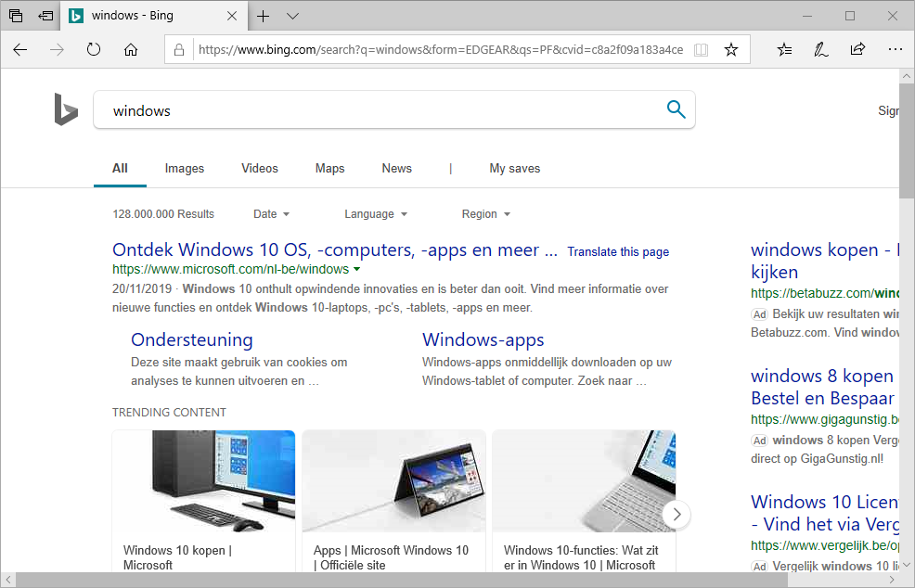915x588 pixels.
Task: Click the horizontal scrollbar thumb
Action: [402, 580]
